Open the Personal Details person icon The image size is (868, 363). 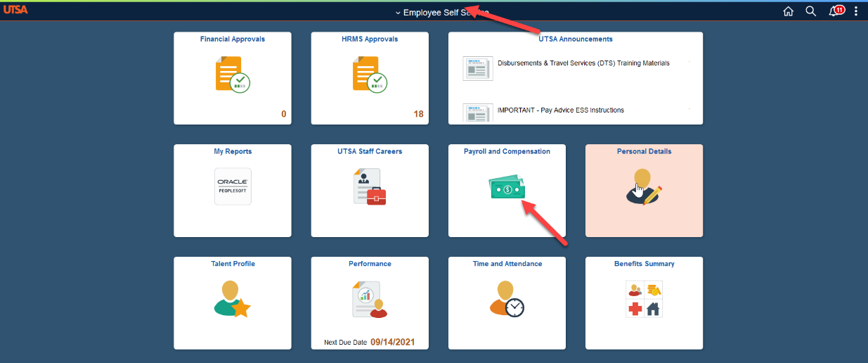(643, 187)
